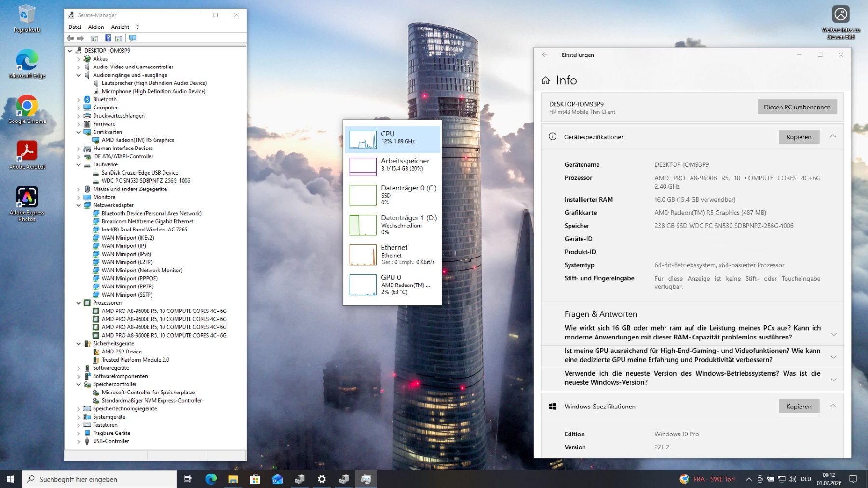
Task: Collapse the Audioeingänge und -ausgänge node
Action: coord(79,75)
